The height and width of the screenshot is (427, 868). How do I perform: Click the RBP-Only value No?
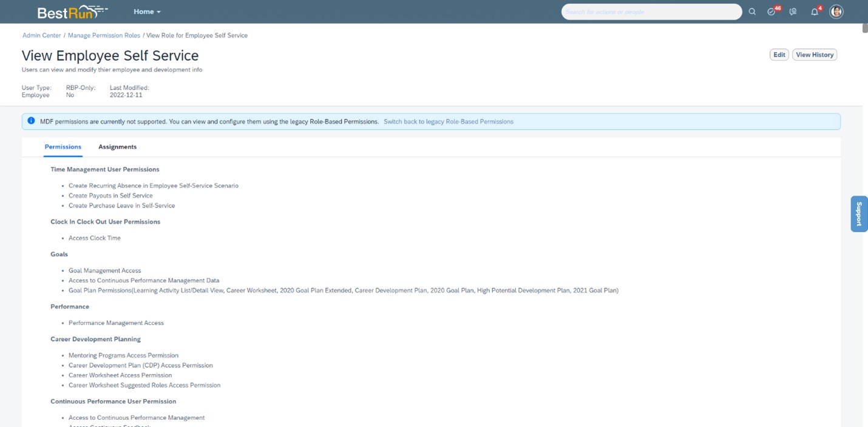pyautogui.click(x=70, y=95)
